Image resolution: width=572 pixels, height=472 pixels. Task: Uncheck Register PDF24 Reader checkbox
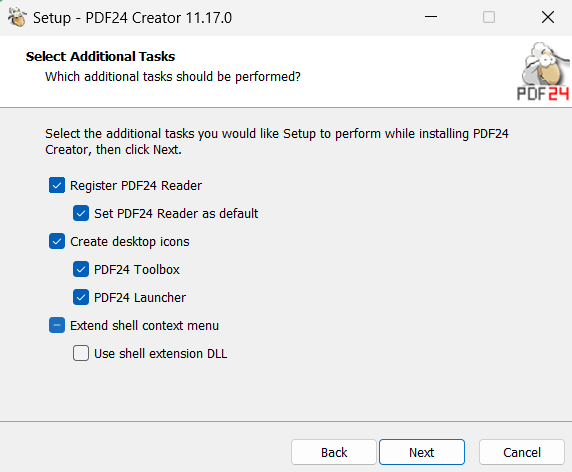(57, 185)
